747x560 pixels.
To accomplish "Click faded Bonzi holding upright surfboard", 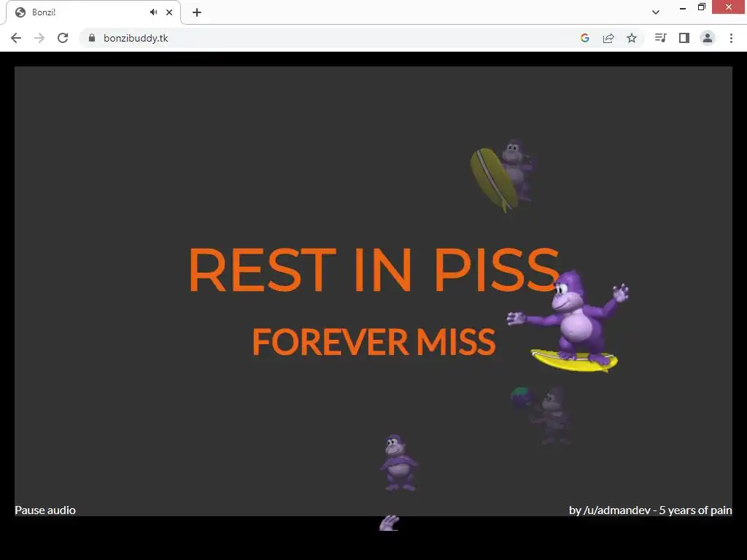I will click(503, 176).
